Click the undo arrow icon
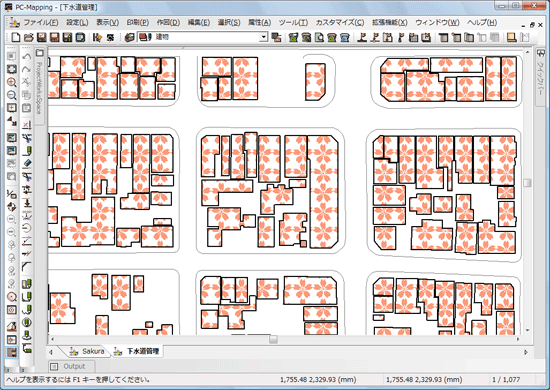Image resolution: width=550 pixels, height=390 pixels. point(27,57)
